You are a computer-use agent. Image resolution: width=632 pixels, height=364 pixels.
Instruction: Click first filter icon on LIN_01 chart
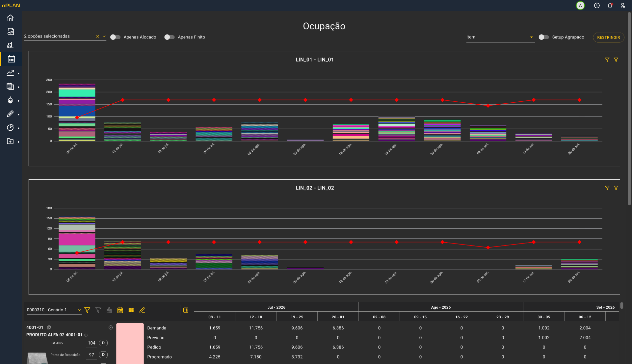point(607,60)
